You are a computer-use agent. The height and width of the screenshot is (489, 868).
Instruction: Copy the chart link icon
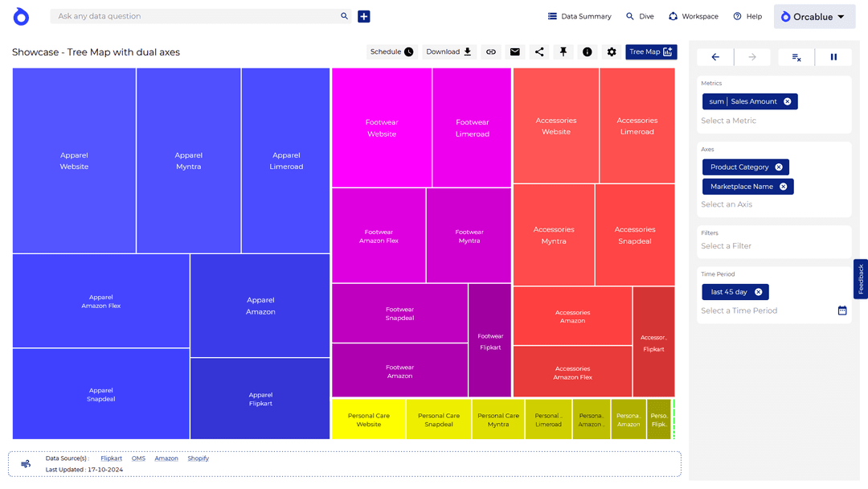491,51
